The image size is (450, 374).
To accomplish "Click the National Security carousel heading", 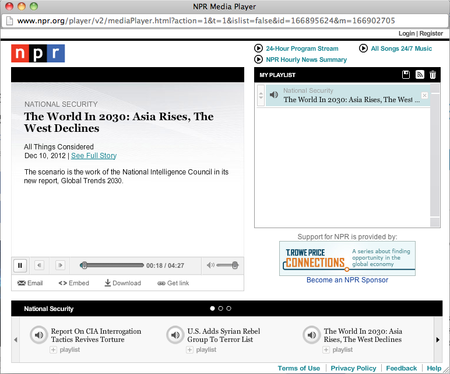I will [x=49, y=309].
